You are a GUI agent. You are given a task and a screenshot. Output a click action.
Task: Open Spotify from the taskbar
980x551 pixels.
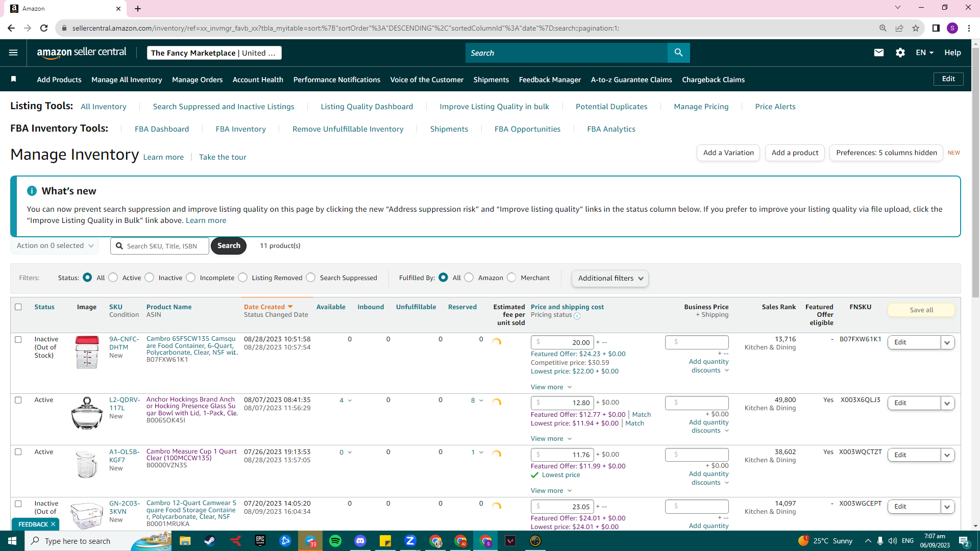335,541
